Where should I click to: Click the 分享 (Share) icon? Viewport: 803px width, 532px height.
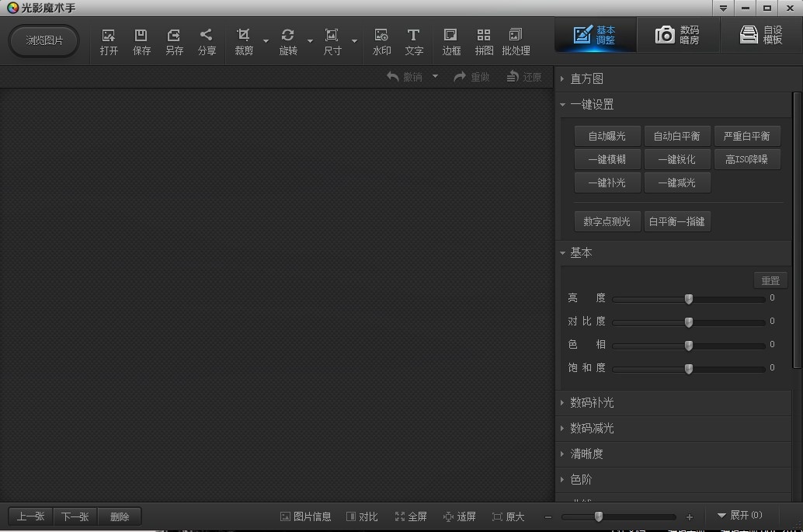pyautogui.click(x=207, y=41)
